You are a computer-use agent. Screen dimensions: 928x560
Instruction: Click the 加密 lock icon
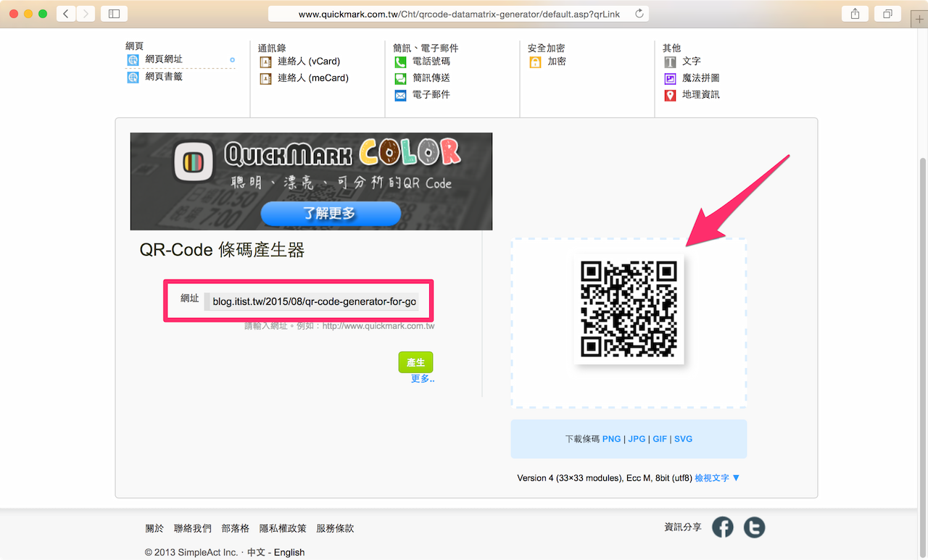pyautogui.click(x=535, y=62)
